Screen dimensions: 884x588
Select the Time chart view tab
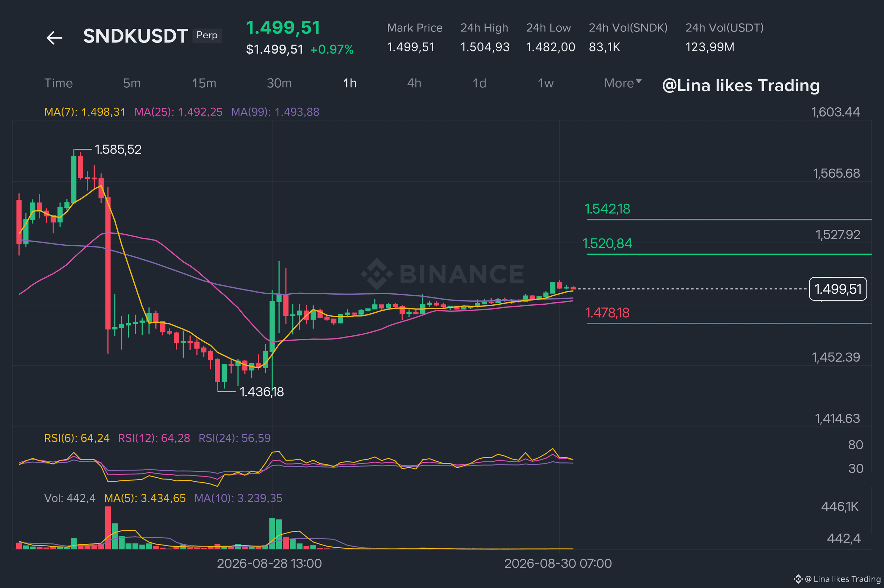coord(59,83)
